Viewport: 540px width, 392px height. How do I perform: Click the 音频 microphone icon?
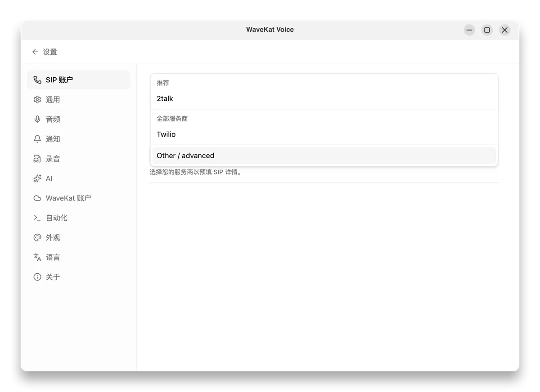point(37,120)
